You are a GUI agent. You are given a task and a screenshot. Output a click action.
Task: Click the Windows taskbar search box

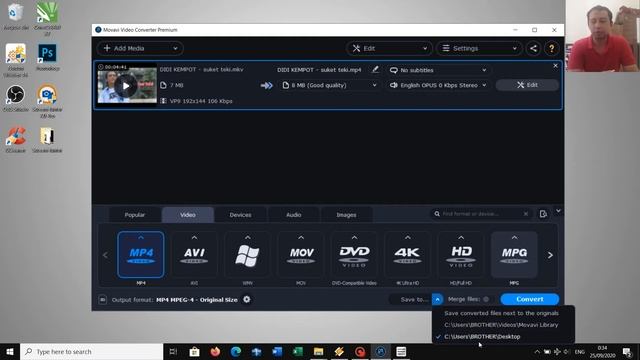[x=91, y=351]
